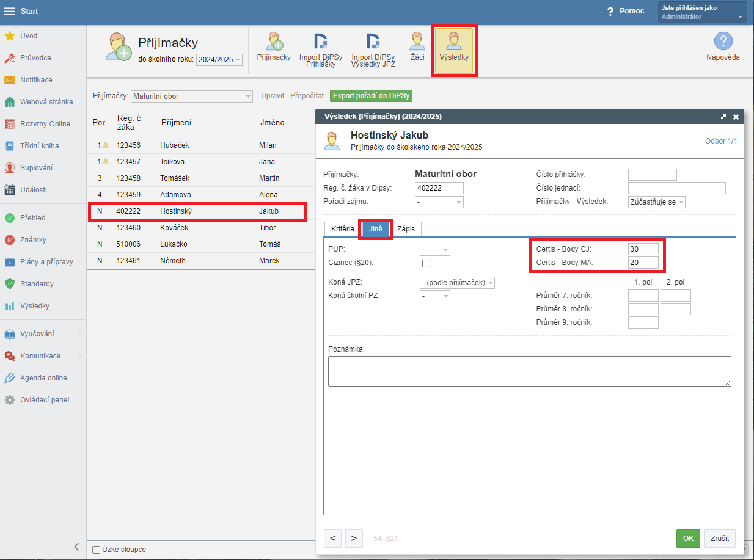Open the Administrátor account dropdown
The height and width of the screenshot is (560, 754).
point(703,12)
